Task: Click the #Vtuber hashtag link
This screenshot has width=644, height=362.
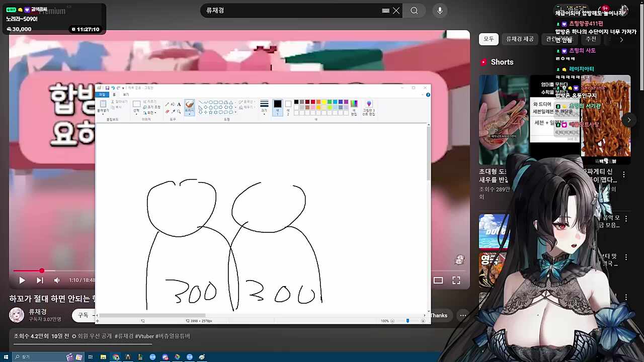Action: pos(144,336)
